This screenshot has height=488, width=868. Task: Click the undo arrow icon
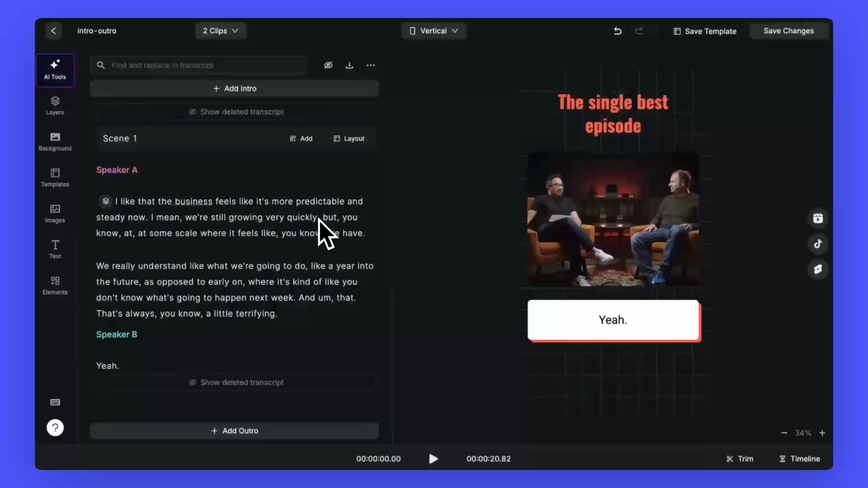pos(618,31)
